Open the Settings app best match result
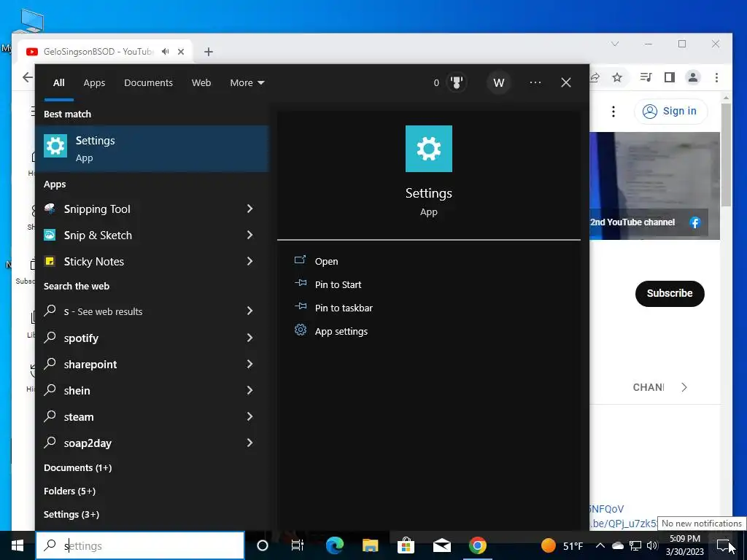Screen dimensions: 747x560 (152, 149)
